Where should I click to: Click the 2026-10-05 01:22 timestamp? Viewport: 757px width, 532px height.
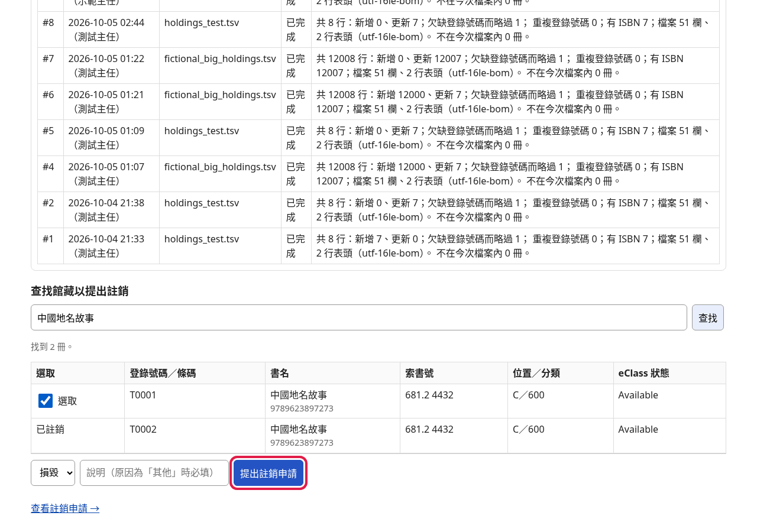point(106,59)
